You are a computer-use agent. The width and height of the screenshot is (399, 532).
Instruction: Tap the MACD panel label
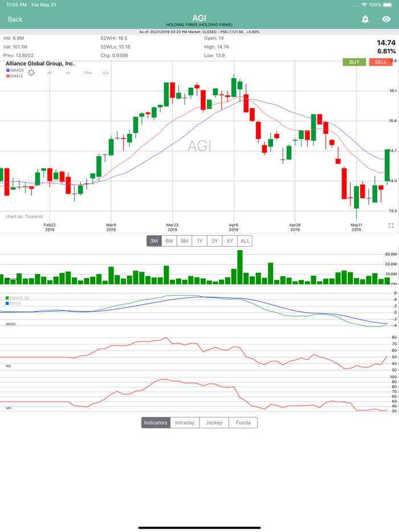pos(10,324)
